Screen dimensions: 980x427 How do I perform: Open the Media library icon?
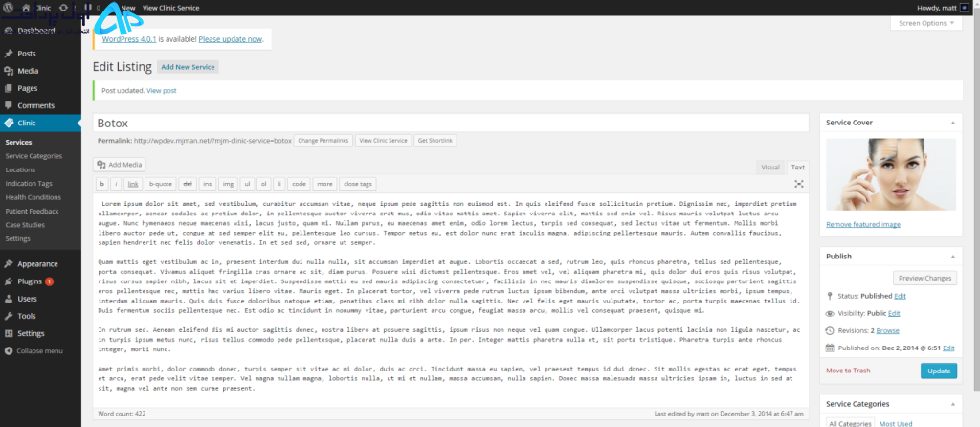click(x=9, y=71)
